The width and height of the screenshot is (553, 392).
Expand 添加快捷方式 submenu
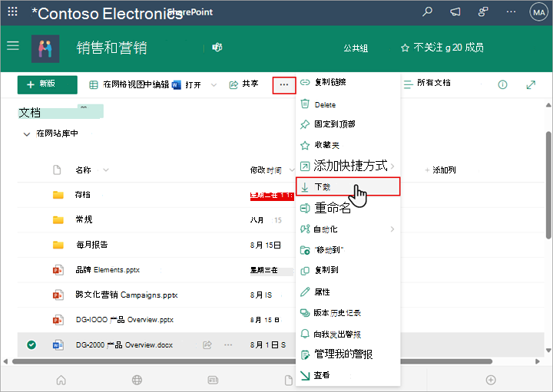[x=348, y=166]
